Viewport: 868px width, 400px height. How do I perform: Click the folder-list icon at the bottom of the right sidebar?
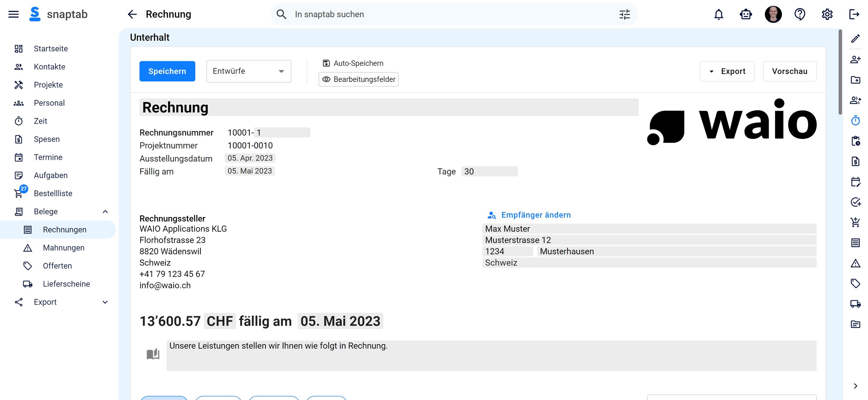[x=855, y=324]
